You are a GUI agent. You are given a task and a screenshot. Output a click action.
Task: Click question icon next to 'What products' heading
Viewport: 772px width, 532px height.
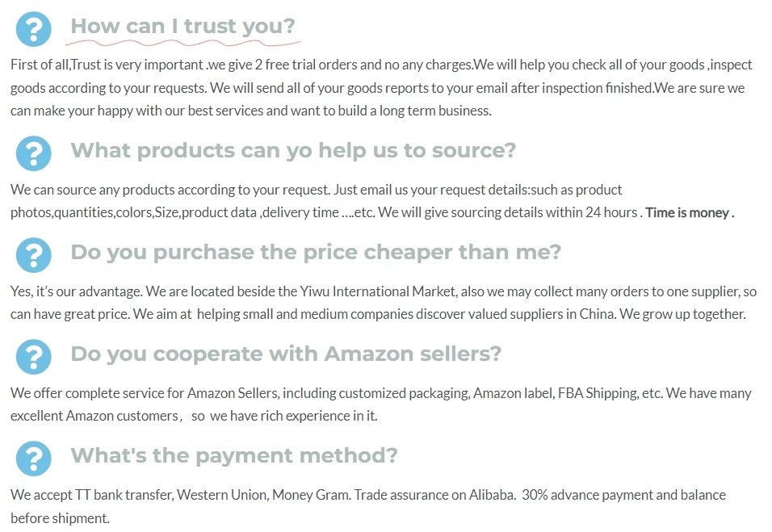click(33, 153)
